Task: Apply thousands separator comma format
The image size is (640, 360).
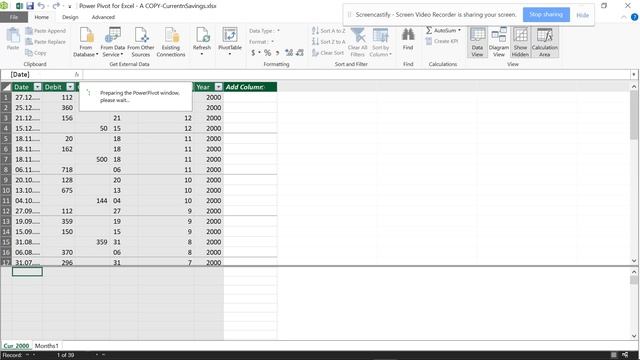Action: point(278,53)
